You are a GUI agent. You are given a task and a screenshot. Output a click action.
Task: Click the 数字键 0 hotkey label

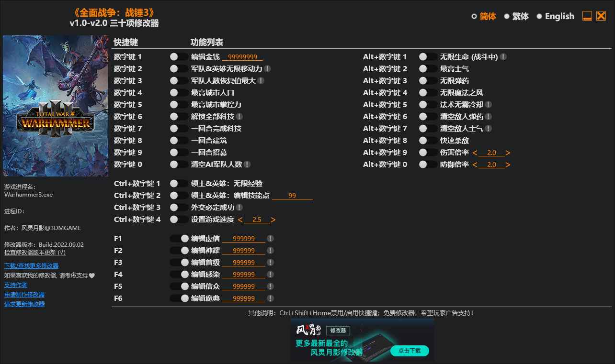pos(128,165)
